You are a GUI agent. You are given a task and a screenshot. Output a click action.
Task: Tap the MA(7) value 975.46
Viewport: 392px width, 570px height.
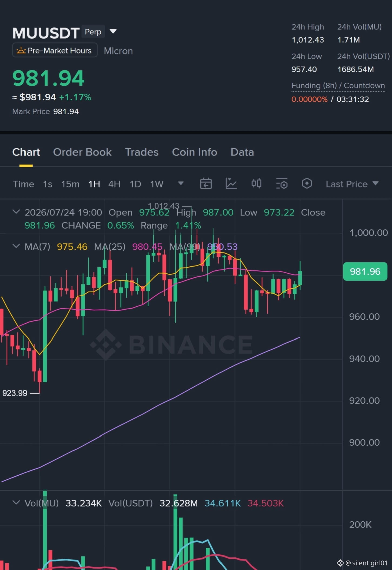pos(72,247)
